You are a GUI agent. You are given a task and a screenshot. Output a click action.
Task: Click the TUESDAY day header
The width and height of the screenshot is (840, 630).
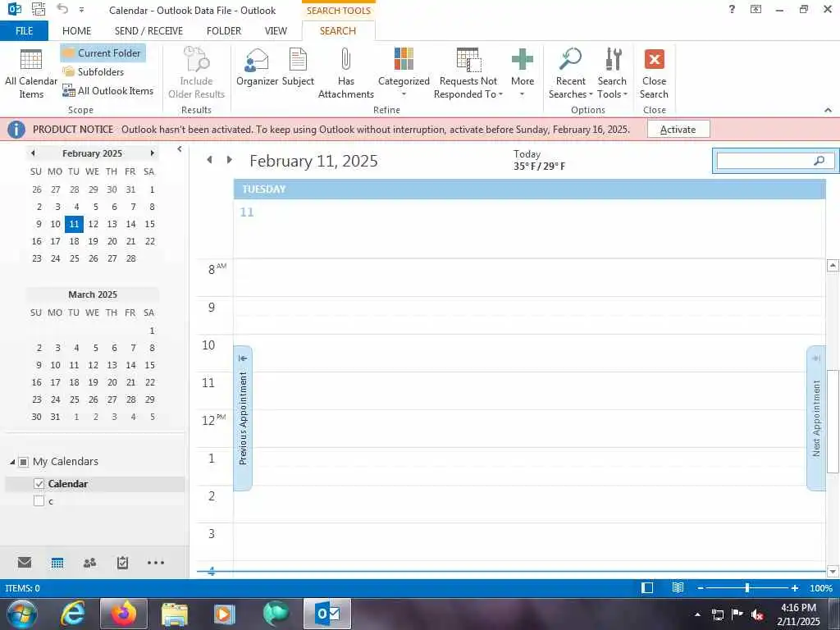click(x=529, y=189)
